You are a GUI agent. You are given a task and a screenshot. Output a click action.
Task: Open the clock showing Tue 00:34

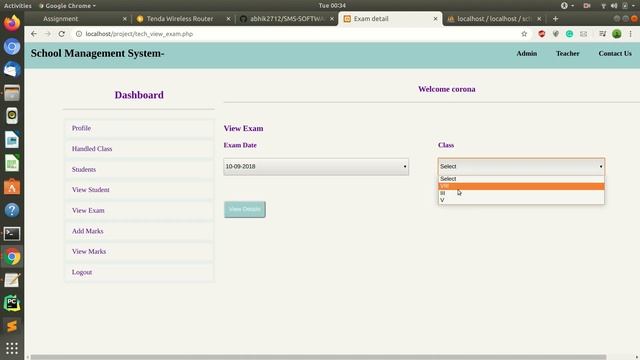tap(332, 6)
